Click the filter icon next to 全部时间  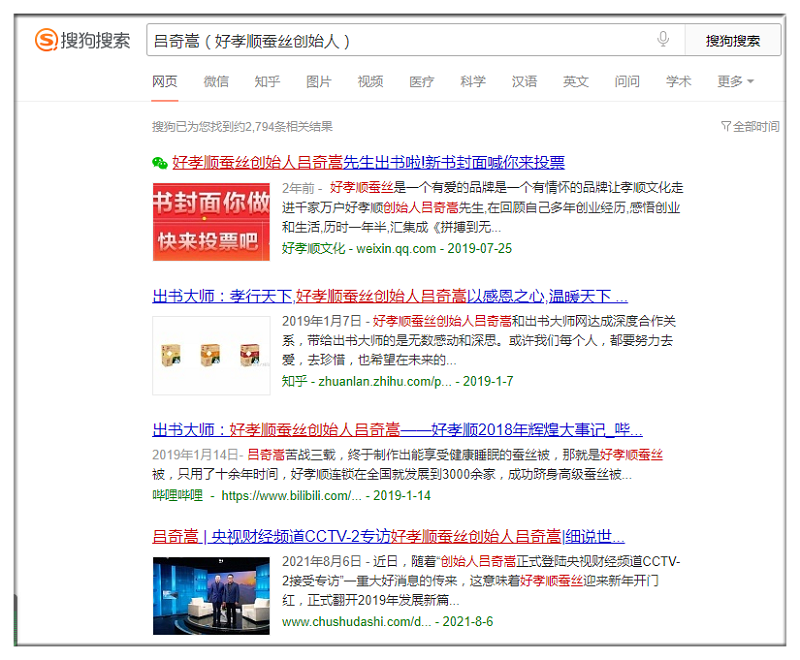pos(725,127)
